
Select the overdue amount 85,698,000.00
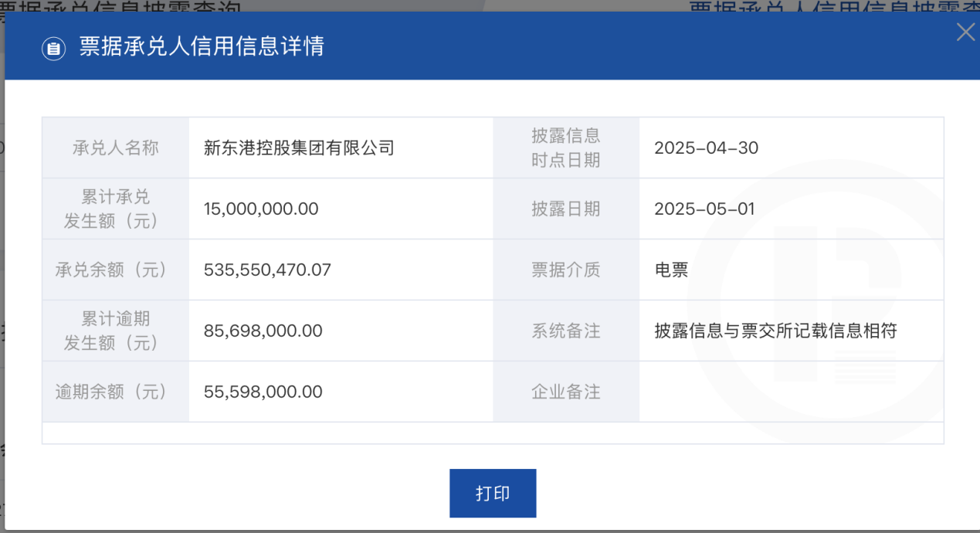point(263,331)
